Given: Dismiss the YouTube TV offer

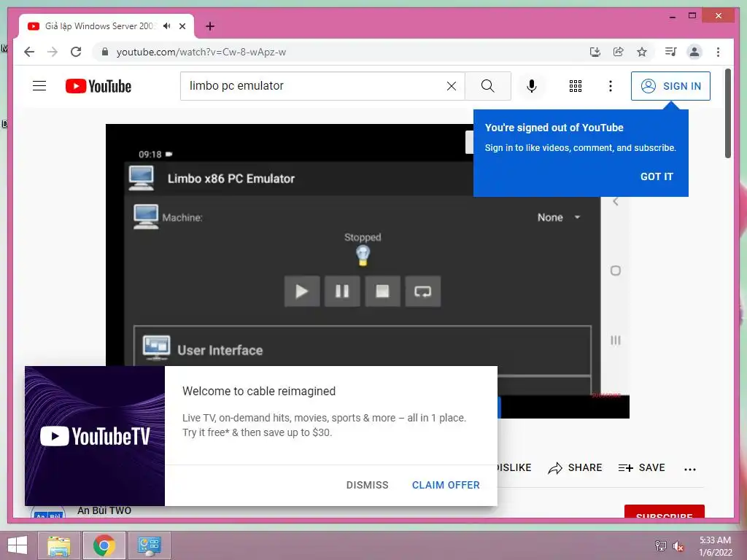Looking at the screenshot, I should coord(368,485).
